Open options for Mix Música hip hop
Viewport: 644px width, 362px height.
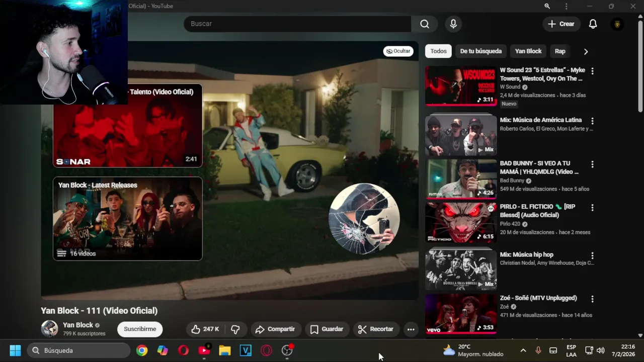[x=592, y=256]
